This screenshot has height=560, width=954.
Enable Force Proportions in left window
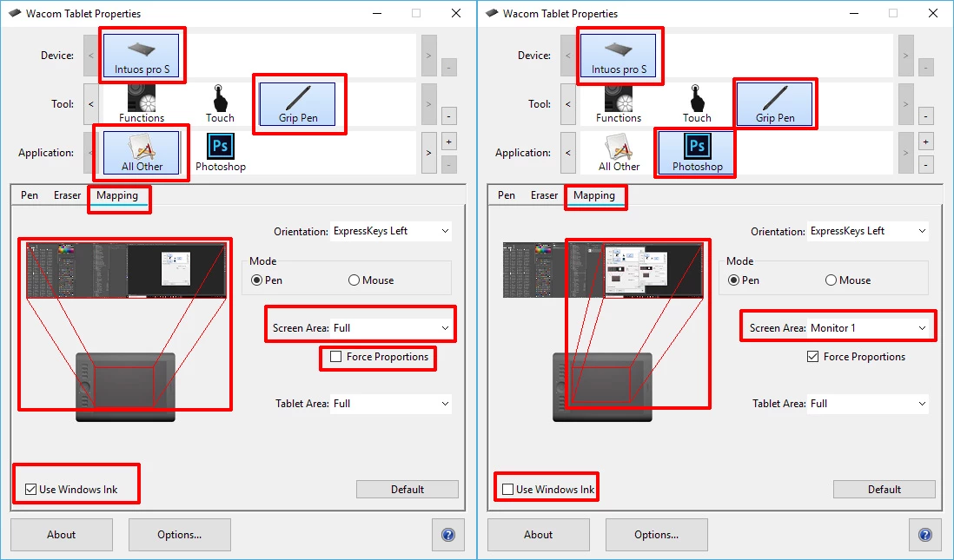(x=336, y=357)
